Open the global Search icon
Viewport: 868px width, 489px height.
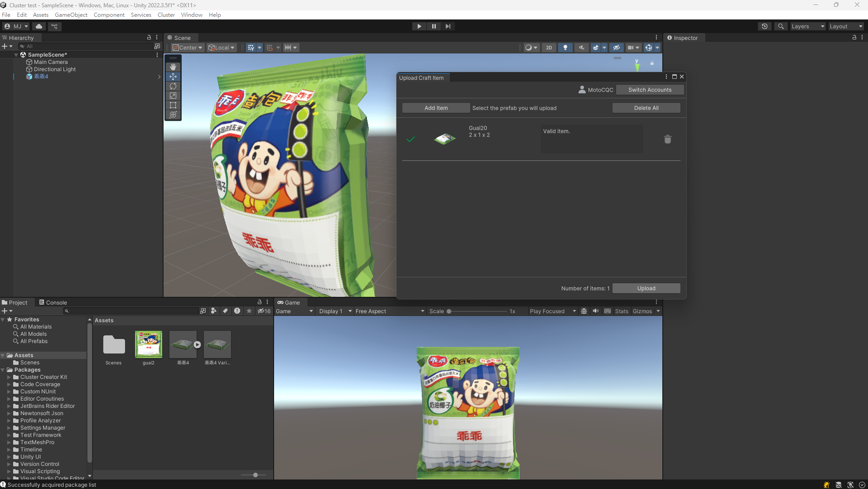pos(781,26)
